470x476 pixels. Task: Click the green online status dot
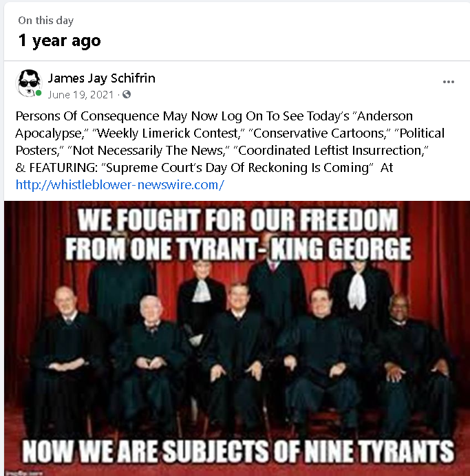(39, 93)
